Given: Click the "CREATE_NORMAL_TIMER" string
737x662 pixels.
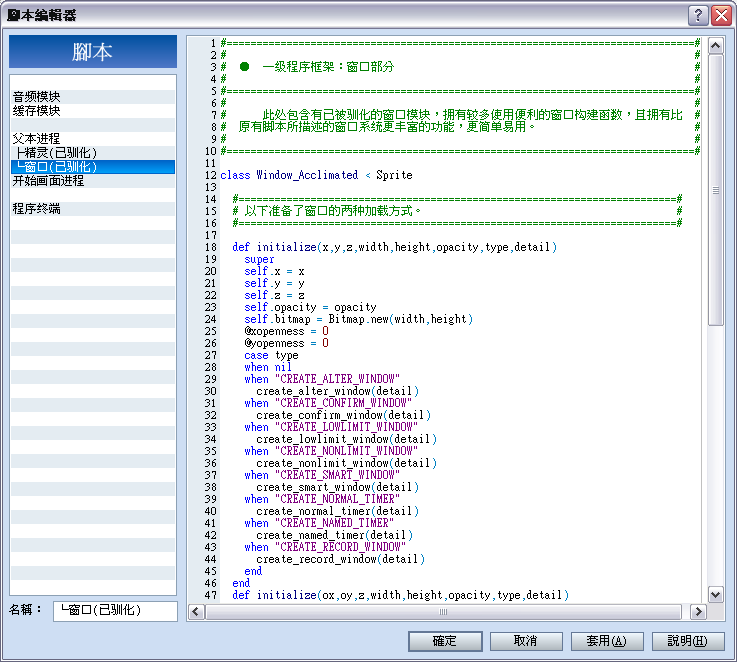Looking at the screenshot, I should tap(337, 499).
